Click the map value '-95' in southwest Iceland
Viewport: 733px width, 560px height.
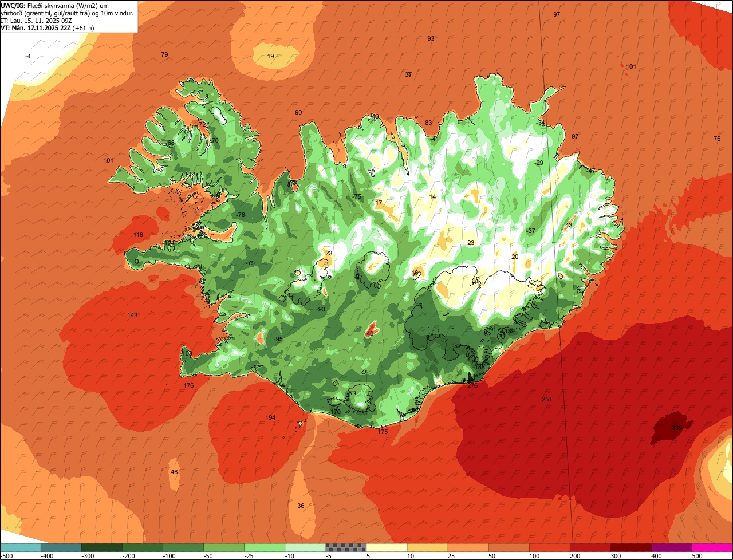pyautogui.click(x=278, y=339)
